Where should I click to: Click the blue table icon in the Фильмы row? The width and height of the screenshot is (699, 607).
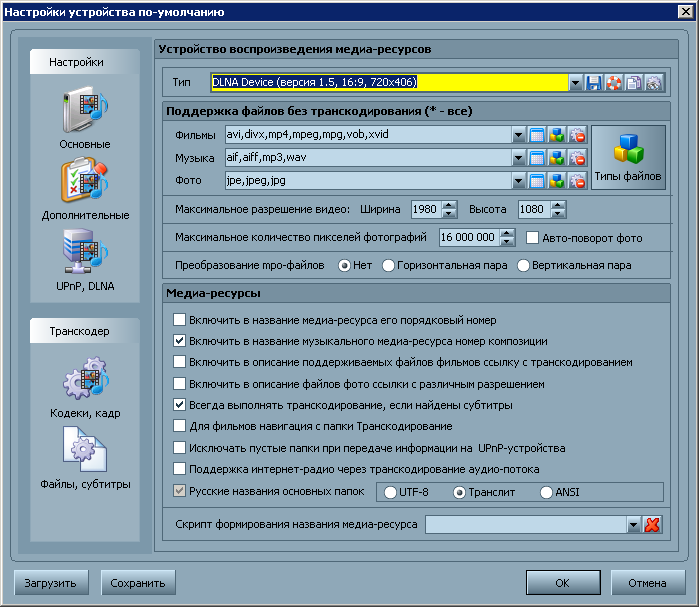(537, 135)
